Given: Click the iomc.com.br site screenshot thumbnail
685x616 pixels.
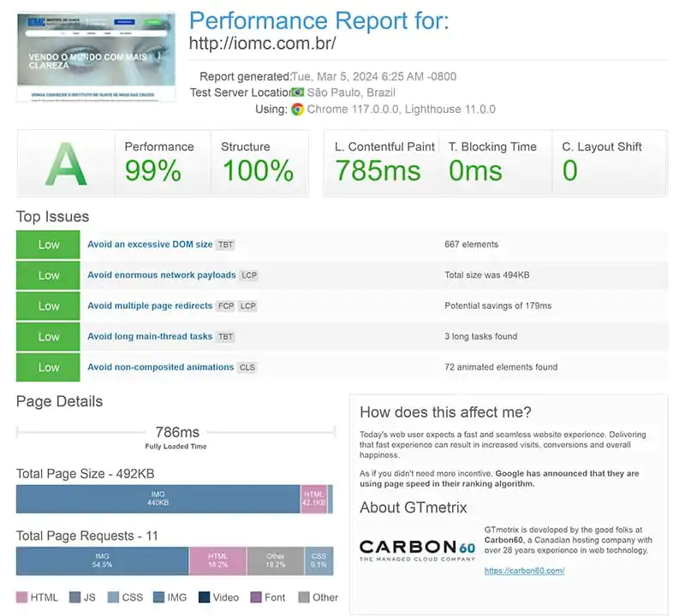Looking at the screenshot, I should coord(96,56).
